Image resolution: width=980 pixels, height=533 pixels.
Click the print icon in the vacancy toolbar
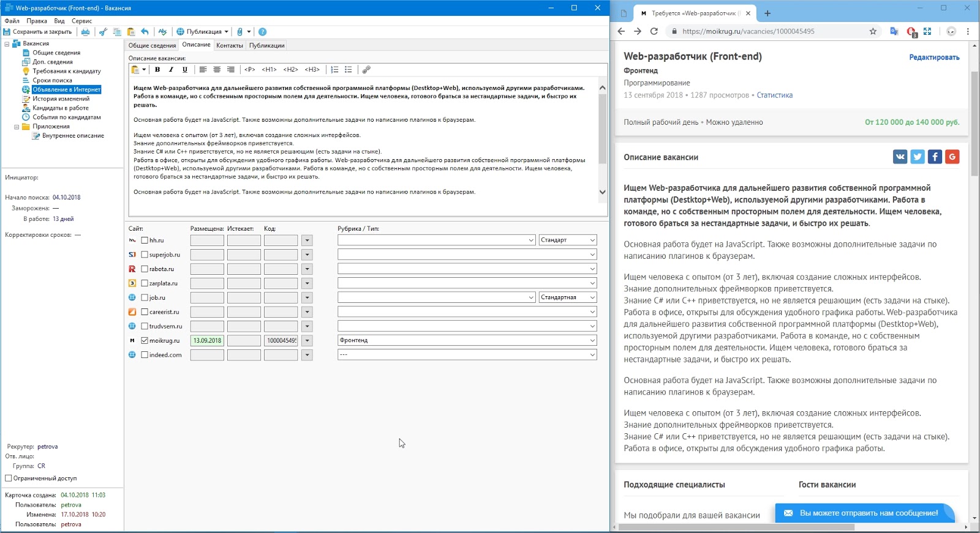(x=85, y=32)
